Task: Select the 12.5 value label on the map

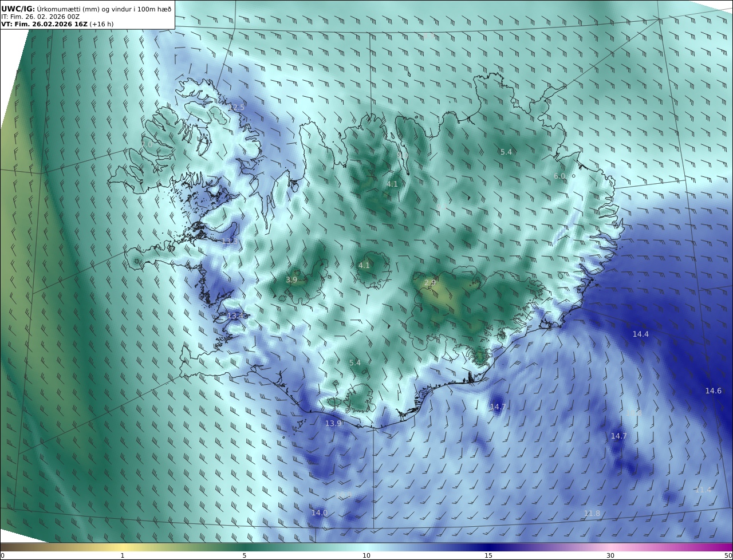Action: (237, 107)
